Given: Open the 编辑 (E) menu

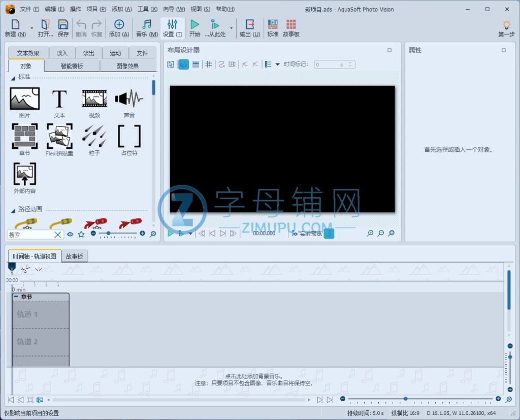Looking at the screenshot, I should coord(55,9).
